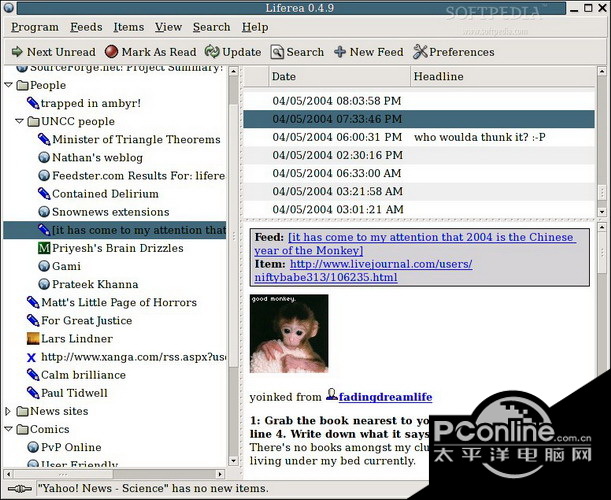Click the user icon beside fadingdreamlife

click(x=332, y=395)
